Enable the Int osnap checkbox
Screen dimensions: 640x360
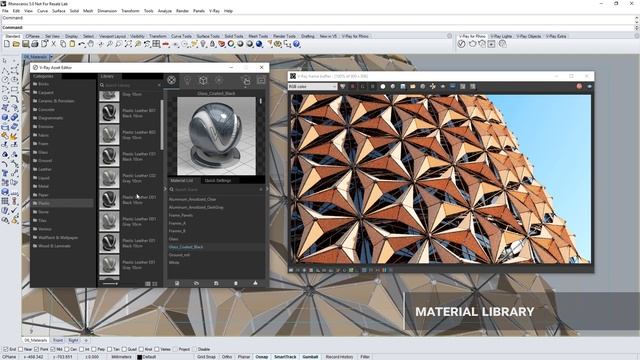(81, 349)
